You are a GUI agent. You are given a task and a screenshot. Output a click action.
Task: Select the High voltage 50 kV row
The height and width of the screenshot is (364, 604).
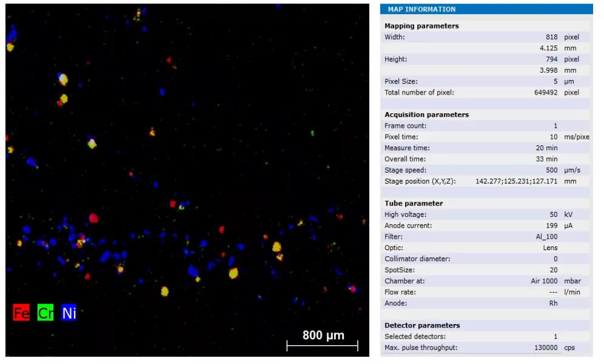[x=485, y=214]
